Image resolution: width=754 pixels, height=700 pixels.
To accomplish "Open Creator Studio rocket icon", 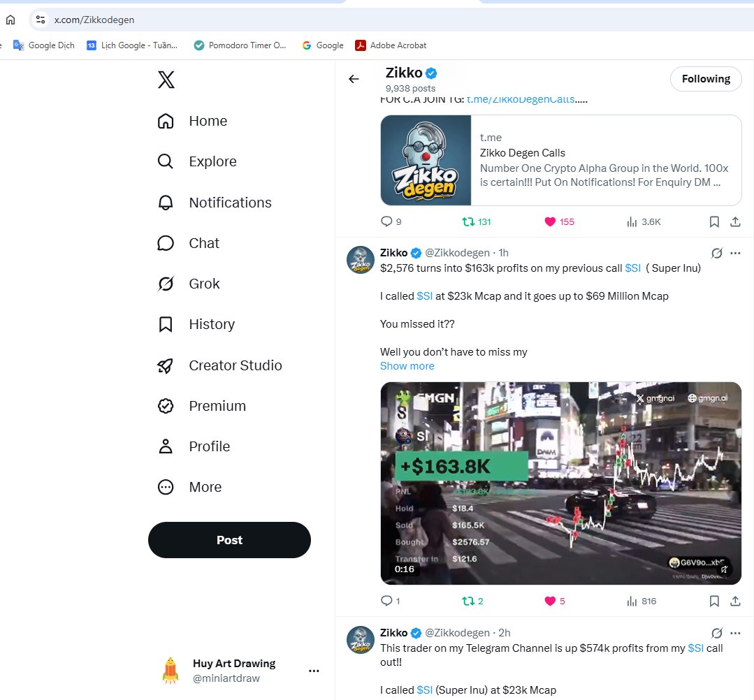I will point(166,366).
